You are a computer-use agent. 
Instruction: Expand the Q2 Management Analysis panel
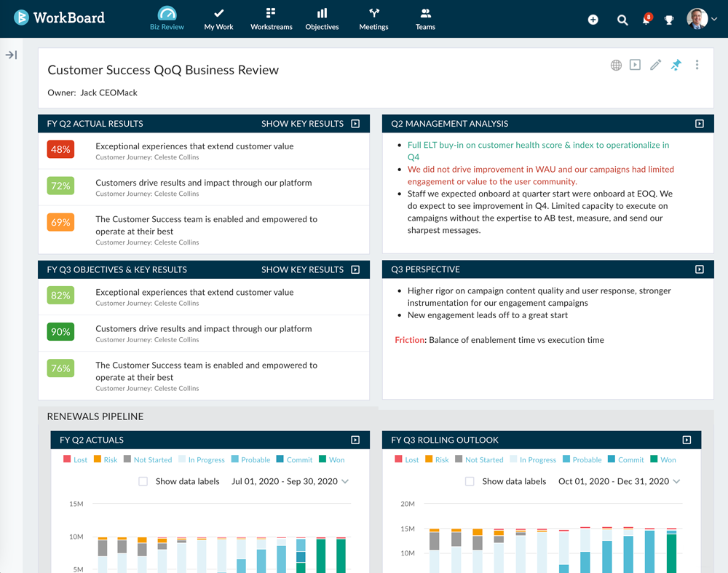[699, 124]
